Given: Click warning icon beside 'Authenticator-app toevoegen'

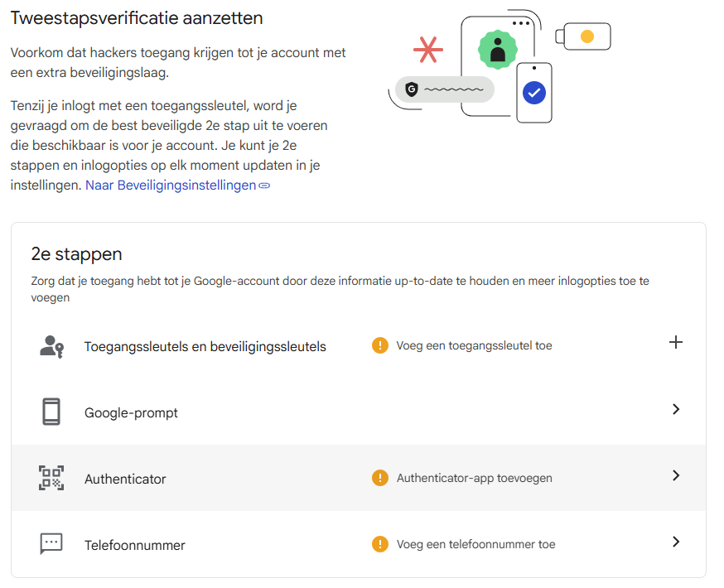Looking at the screenshot, I should point(380,478).
